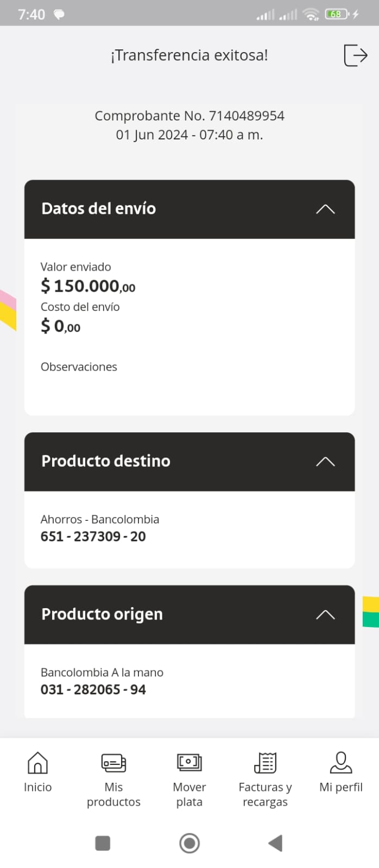Tap the Comprobante No. 7140489954 text
This screenshot has width=379, height=868.
pyautogui.click(x=189, y=116)
